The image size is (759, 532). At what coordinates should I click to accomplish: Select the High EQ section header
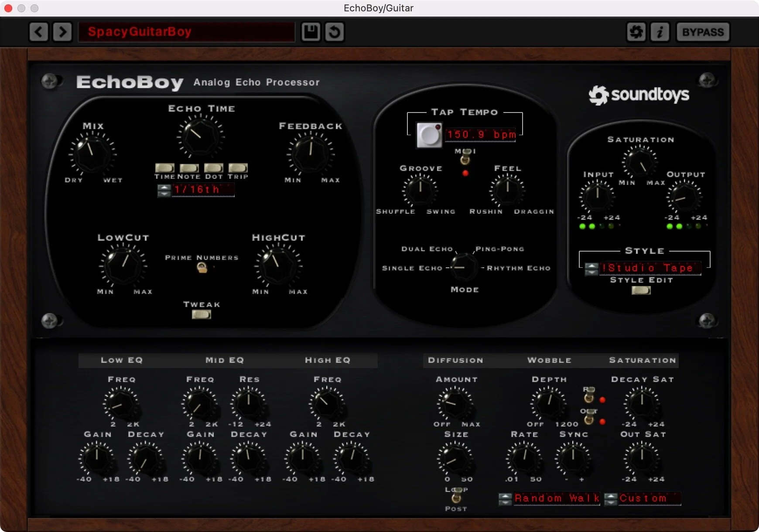click(328, 360)
